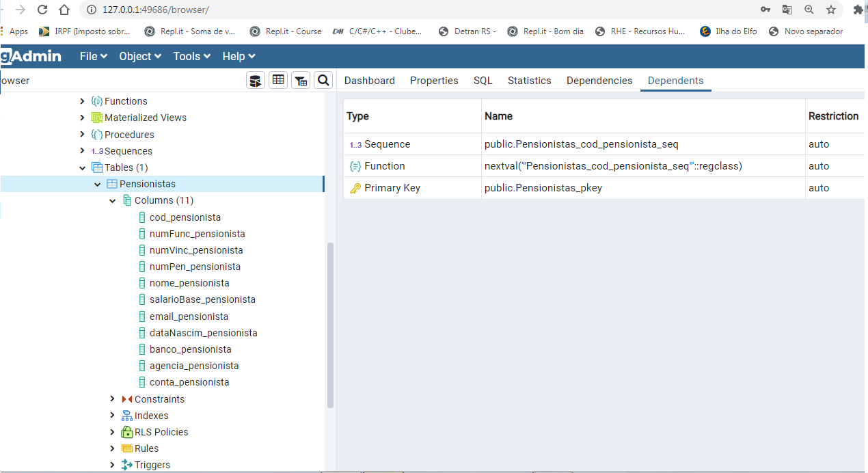Select the nome_pensionista column
The height and width of the screenshot is (473, 868).
189,283
